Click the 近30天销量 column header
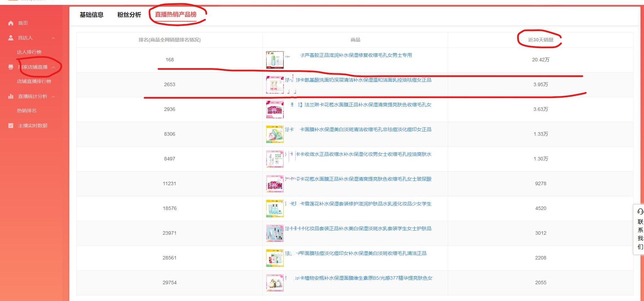644x301 pixels. click(x=540, y=40)
